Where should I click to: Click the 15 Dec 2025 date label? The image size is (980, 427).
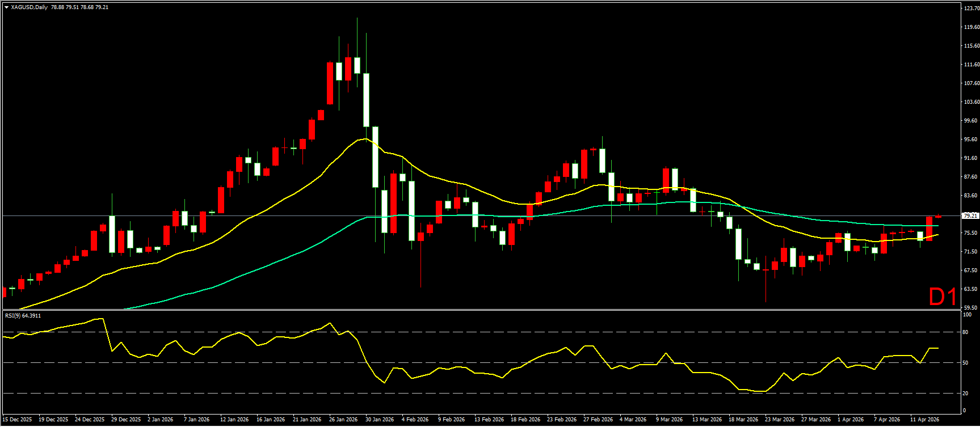[17, 420]
